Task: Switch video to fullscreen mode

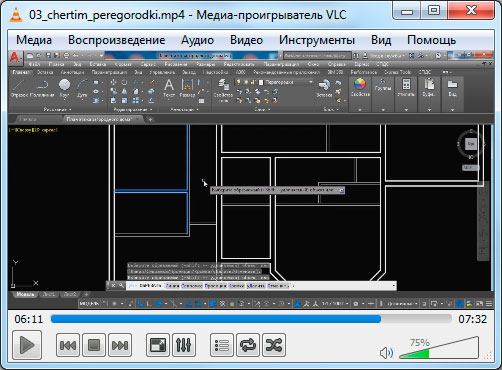Action: pyautogui.click(x=158, y=345)
